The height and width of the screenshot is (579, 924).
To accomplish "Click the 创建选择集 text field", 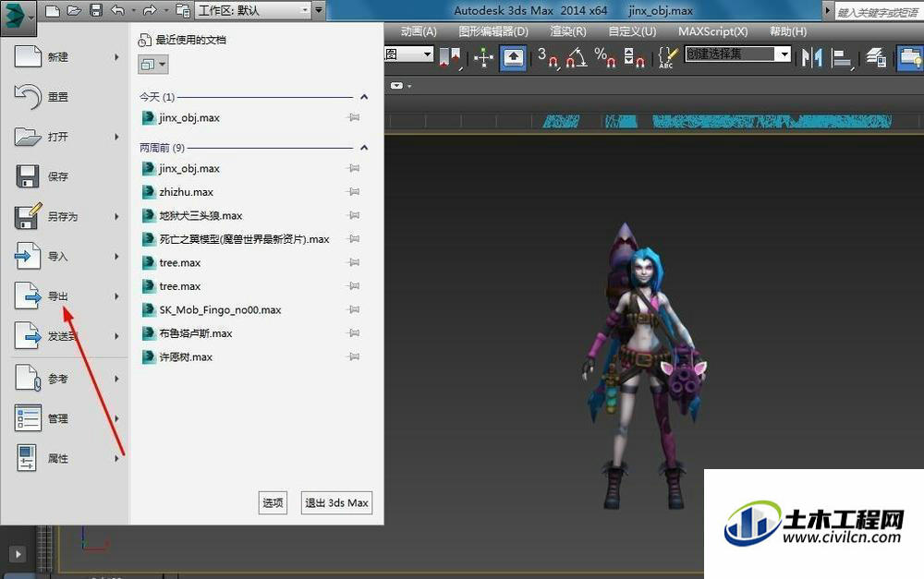I will (731, 54).
